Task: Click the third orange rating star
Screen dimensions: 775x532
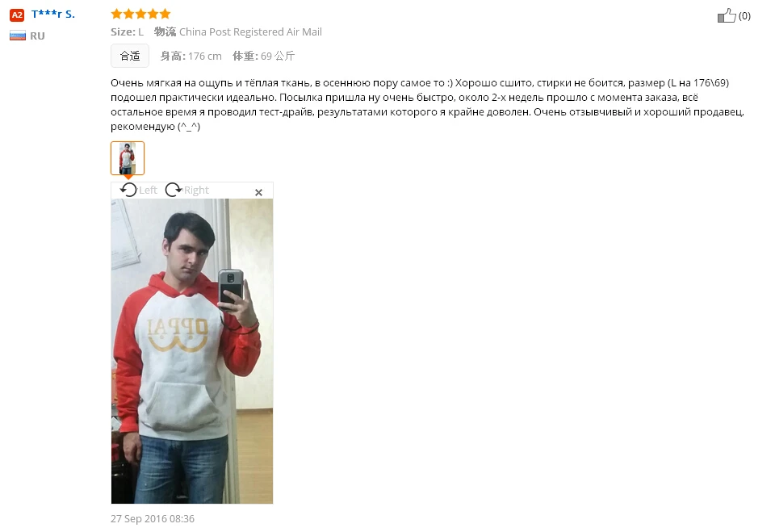Action: pos(140,14)
